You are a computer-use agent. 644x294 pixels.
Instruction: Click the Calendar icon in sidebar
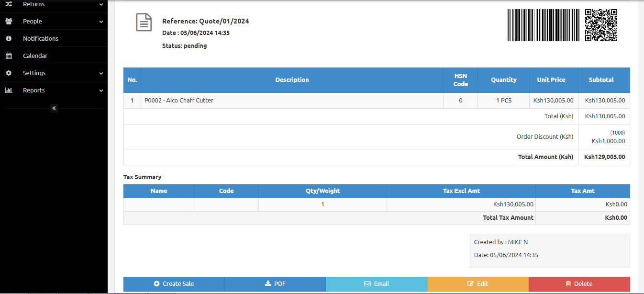9,56
